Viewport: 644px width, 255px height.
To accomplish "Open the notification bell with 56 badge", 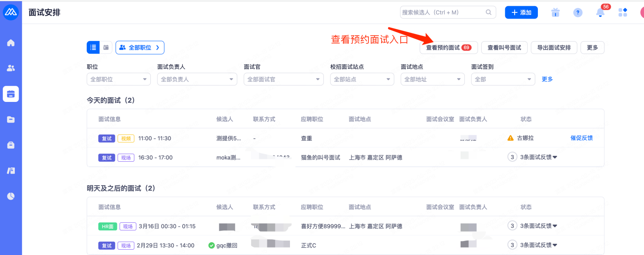I will [600, 12].
